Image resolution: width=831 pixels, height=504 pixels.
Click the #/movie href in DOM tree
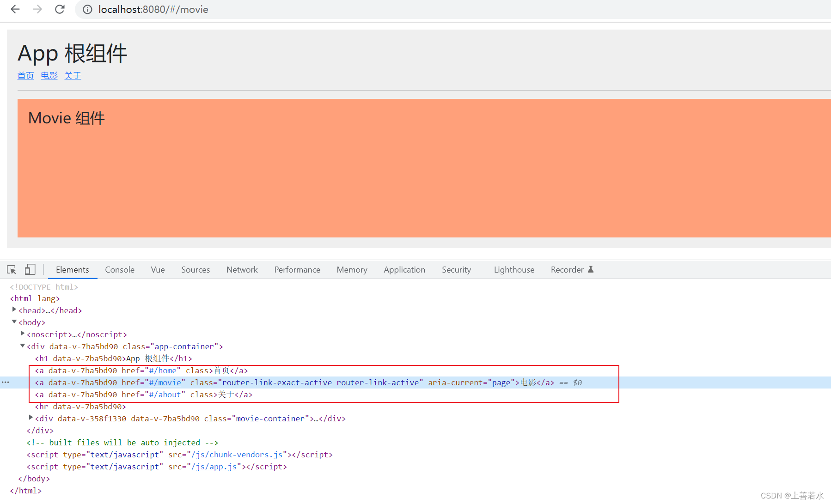point(165,383)
